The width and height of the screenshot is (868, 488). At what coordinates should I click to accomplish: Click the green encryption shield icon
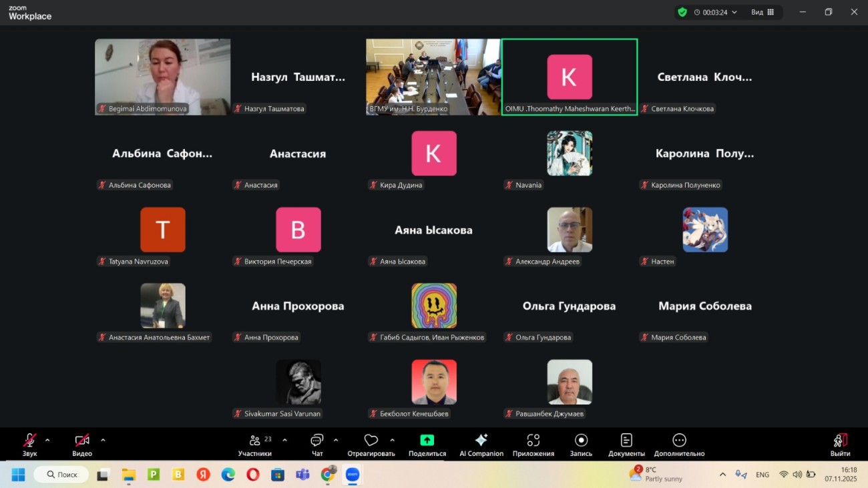[682, 12]
